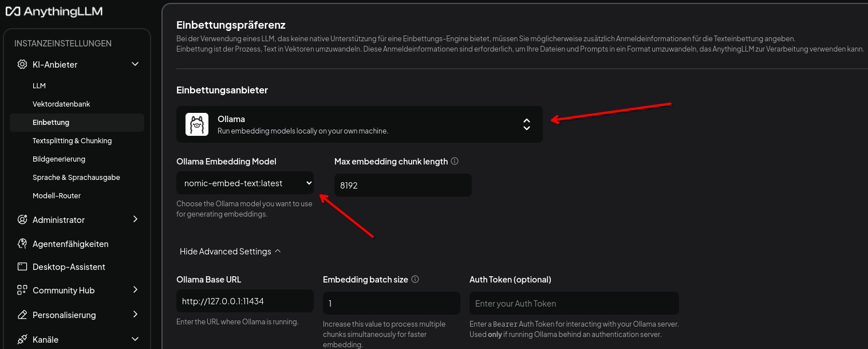Click the Desktop-Assistent window icon
The image size is (868, 349).
click(22, 266)
